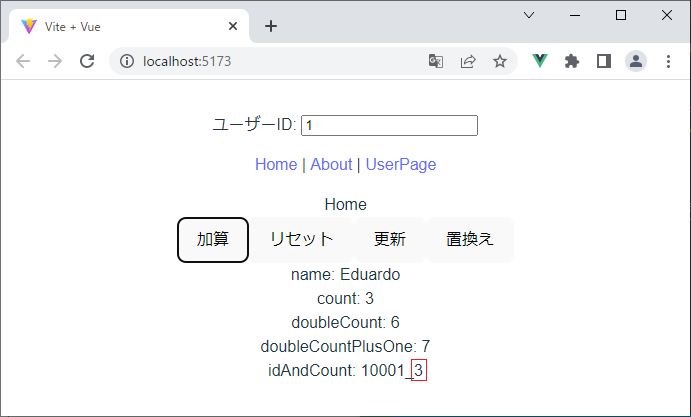This screenshot has height=417, width=691.
Task: Select the text 'doubleCount: 6'
Action: (346, 322)
